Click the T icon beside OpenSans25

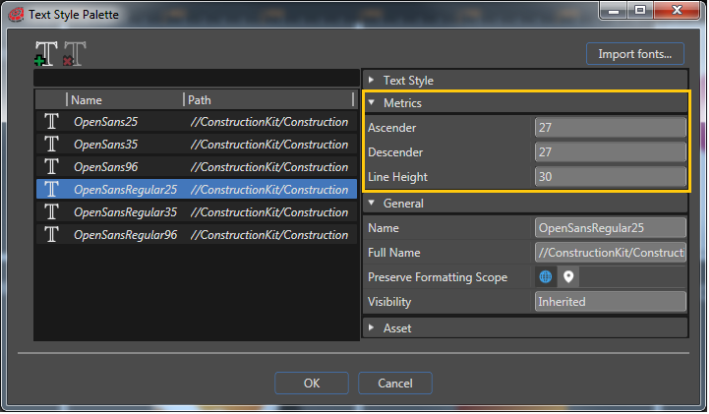click(x=52, y=122)
